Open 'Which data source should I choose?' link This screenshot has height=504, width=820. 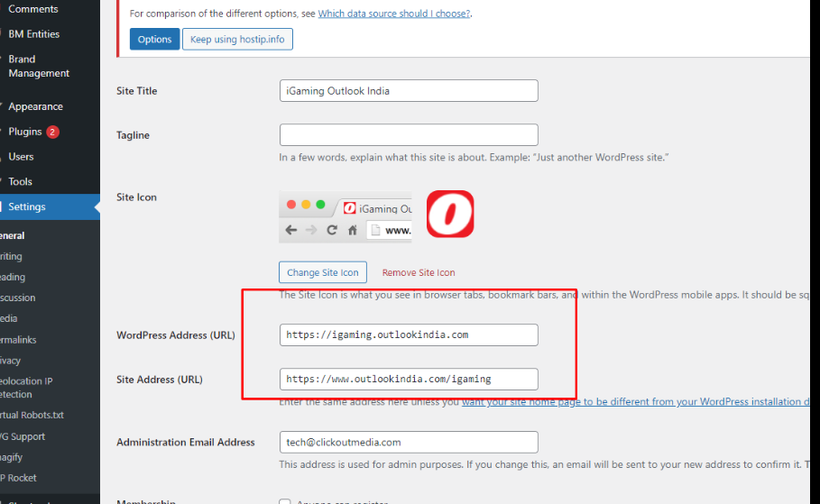pos(394,14)
